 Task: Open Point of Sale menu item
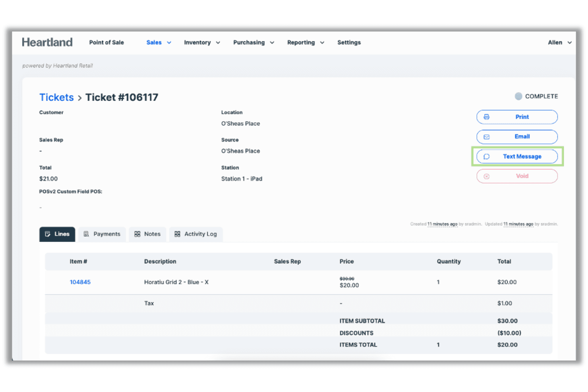pos(106,42)
